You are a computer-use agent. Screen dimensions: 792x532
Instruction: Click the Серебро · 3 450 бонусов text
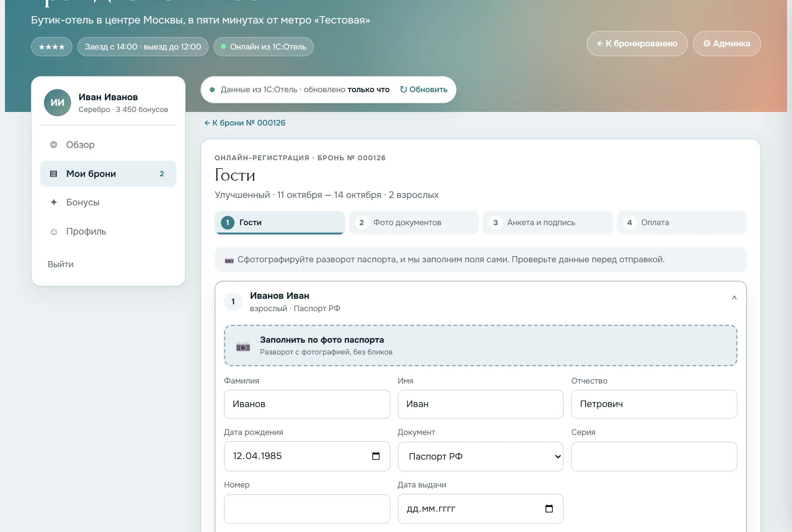click(123, 109)
